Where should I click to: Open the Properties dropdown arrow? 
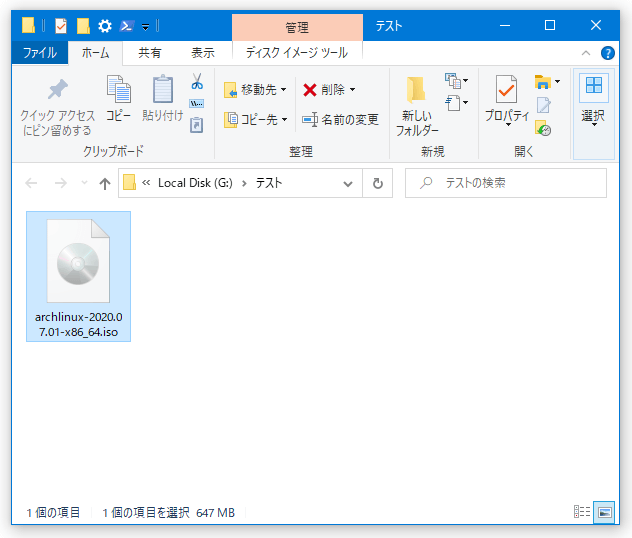click(508, 125)
